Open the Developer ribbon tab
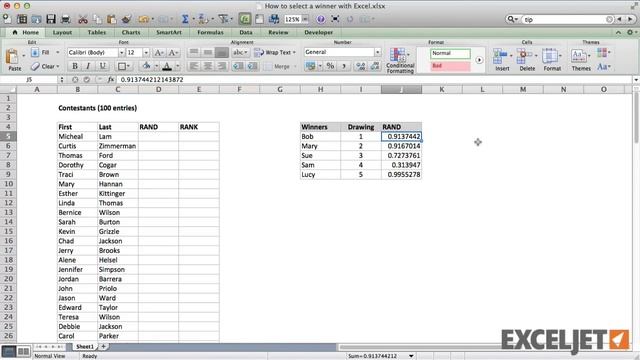The height and width of the screenshot is (360, 640). 318,32
